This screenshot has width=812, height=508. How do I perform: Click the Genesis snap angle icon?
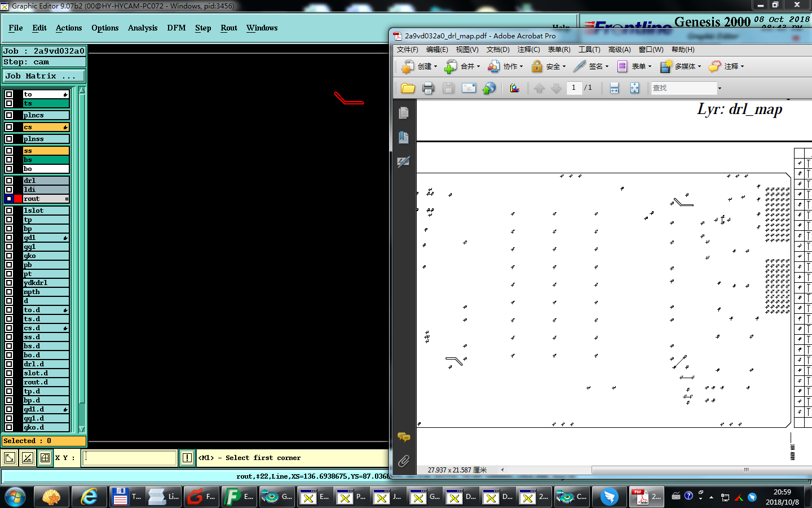[x=27, y=458]
